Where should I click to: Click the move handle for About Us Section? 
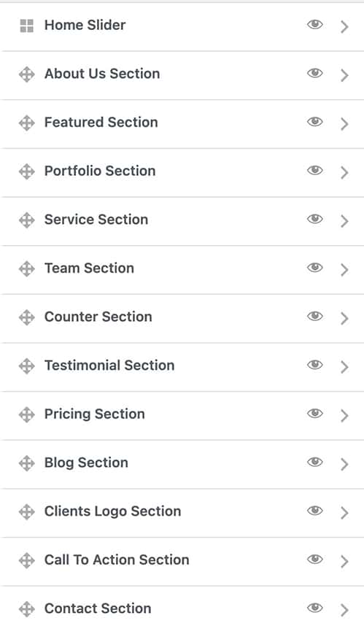click(x=27, y=74)
